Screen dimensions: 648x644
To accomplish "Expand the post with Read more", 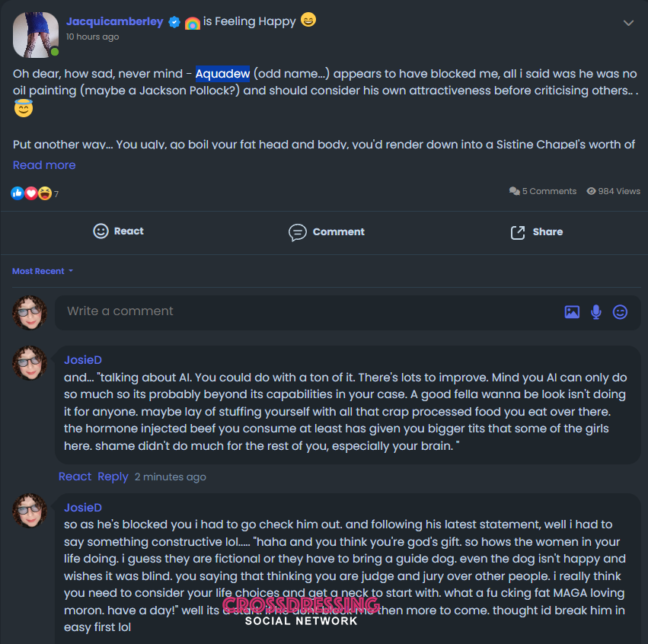I will coord(44,165).
